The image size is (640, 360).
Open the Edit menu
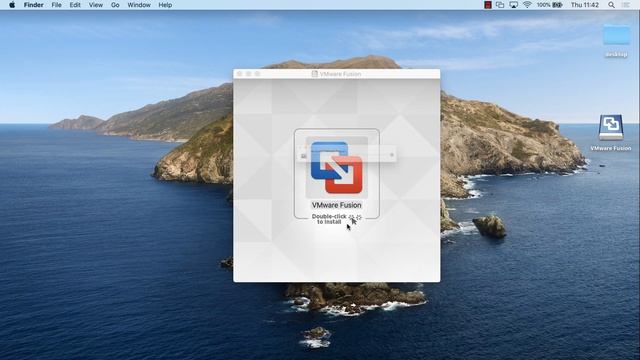(75, 5)
